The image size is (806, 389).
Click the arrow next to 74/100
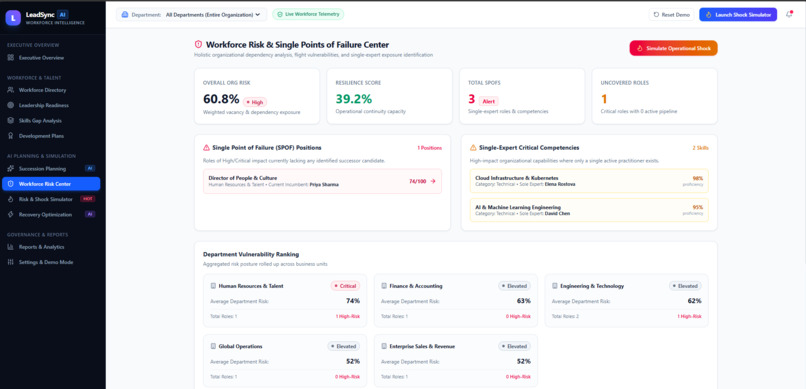(x=433, y=181)
